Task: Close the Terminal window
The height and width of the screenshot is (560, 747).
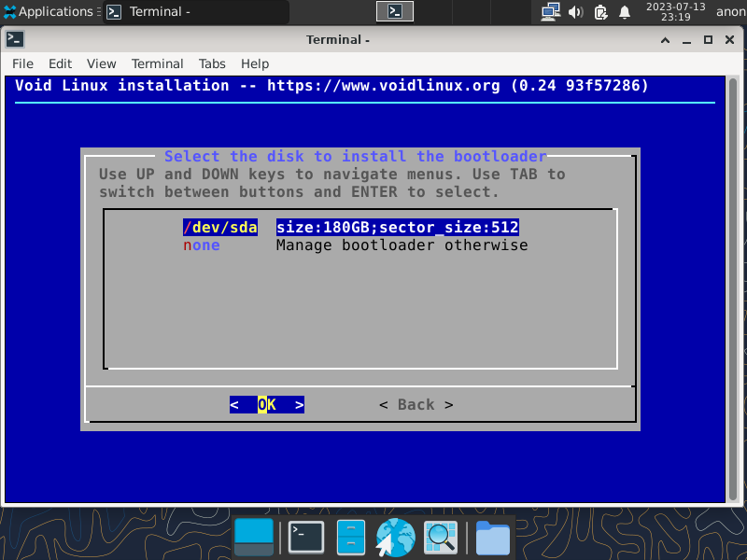Action: tap(729, 40)
